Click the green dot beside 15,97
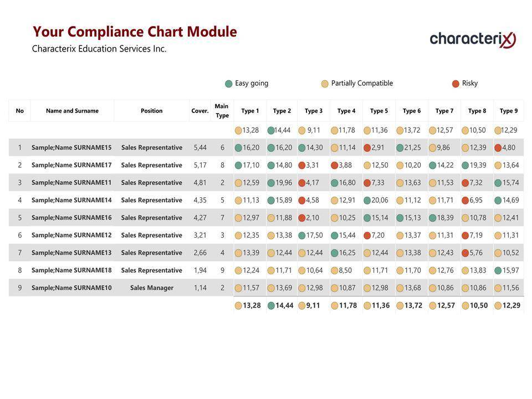 click(x=498, y=270)
